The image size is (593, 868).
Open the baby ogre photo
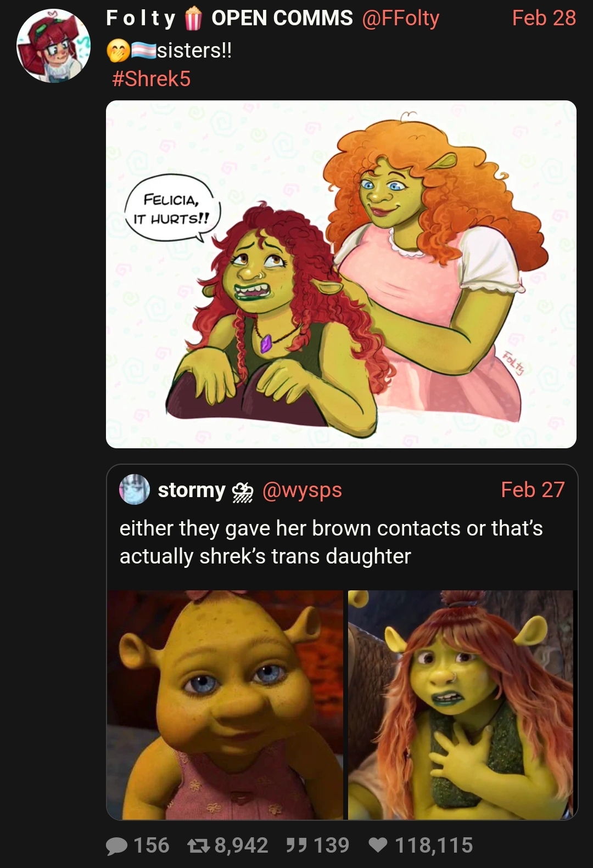click(225, 704)
